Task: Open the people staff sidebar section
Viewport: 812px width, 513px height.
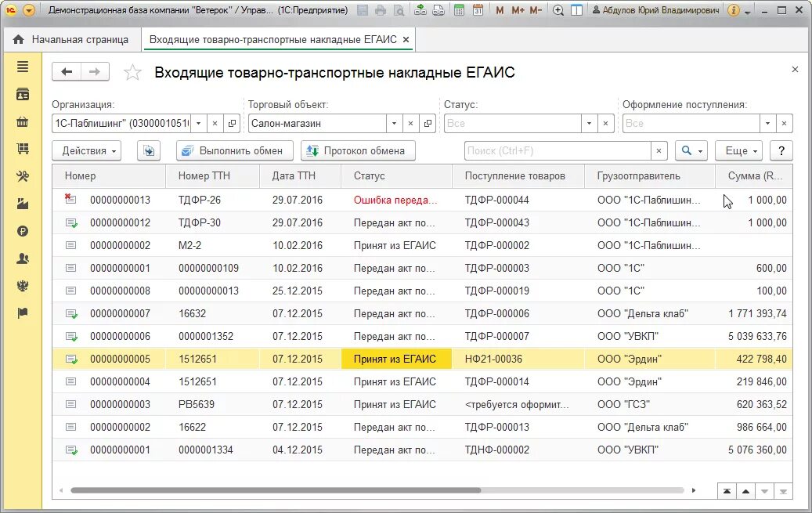Action: point(22,258)
